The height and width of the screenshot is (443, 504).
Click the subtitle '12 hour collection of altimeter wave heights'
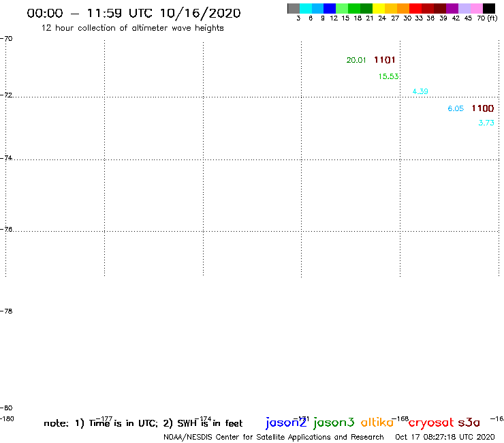(132, 28)
